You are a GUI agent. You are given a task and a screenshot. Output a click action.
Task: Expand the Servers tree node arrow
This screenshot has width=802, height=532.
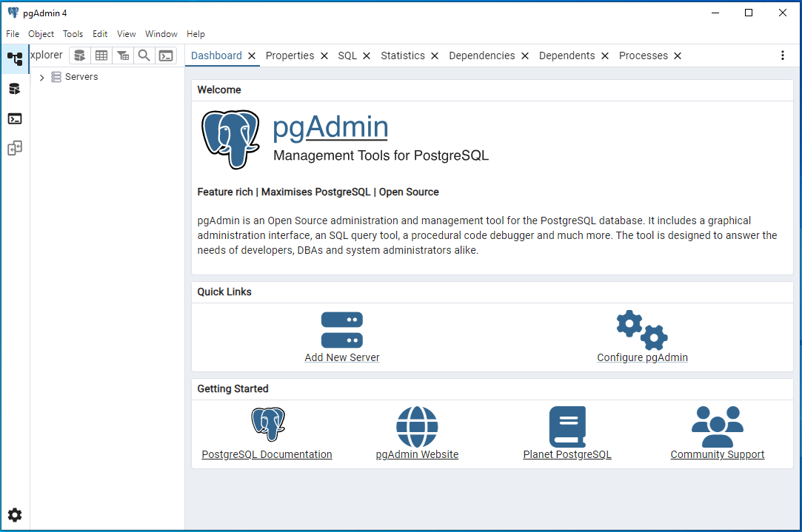[x=41, y=77]
